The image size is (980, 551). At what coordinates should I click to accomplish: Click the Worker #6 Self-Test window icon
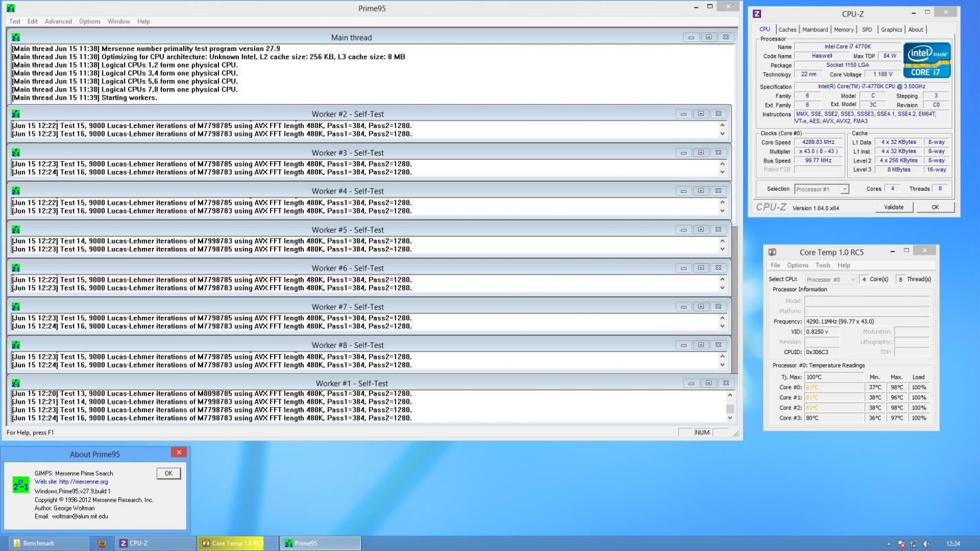[x=16, y=268]
